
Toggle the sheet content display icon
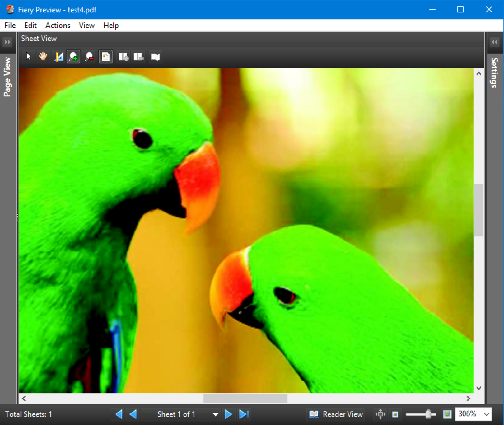[x=106, y=57]
